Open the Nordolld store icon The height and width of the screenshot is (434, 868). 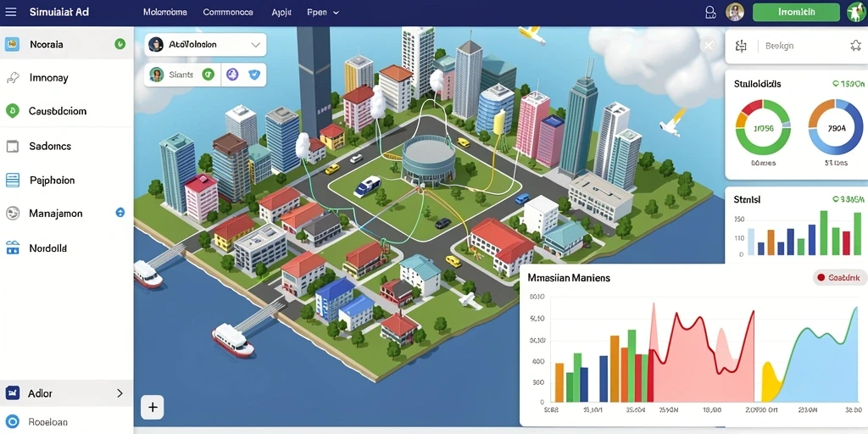tap(12, 248)
